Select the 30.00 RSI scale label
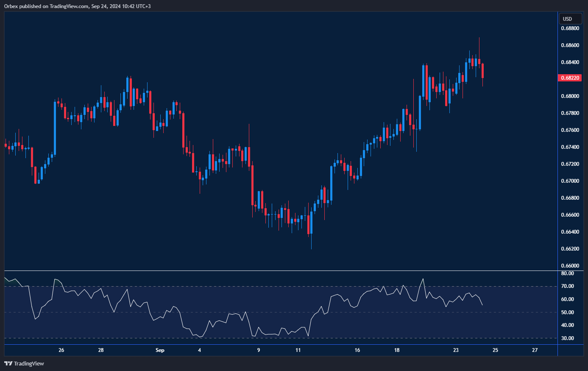 [568, 338]
